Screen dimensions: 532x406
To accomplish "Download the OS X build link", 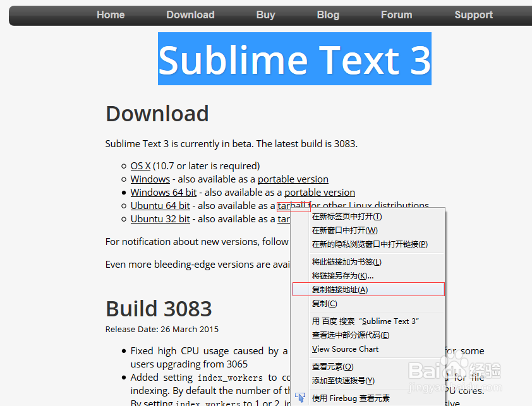I will point(140,166).
